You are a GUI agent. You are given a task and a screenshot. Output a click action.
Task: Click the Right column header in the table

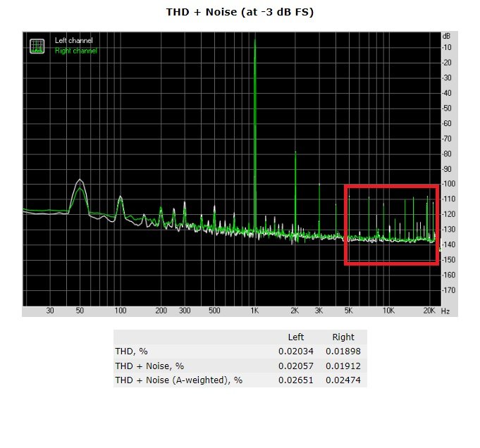(x=343, y=337)
